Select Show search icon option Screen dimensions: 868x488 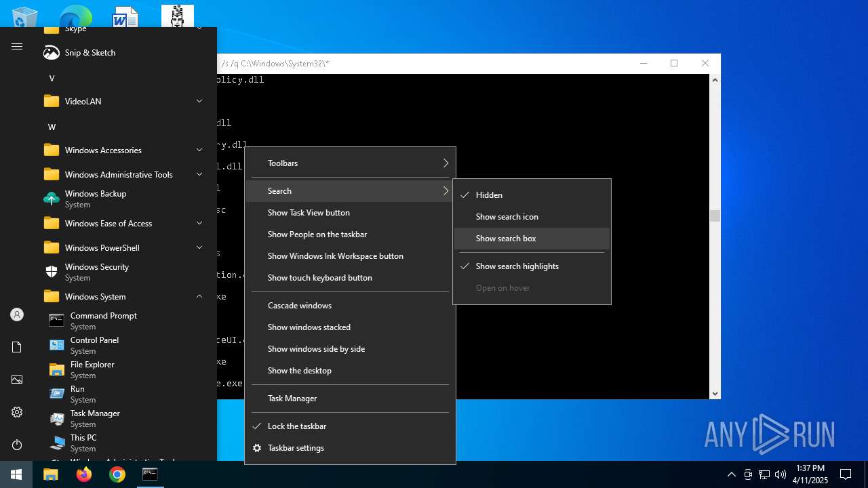pyautogui.click(x=532, y=217)
